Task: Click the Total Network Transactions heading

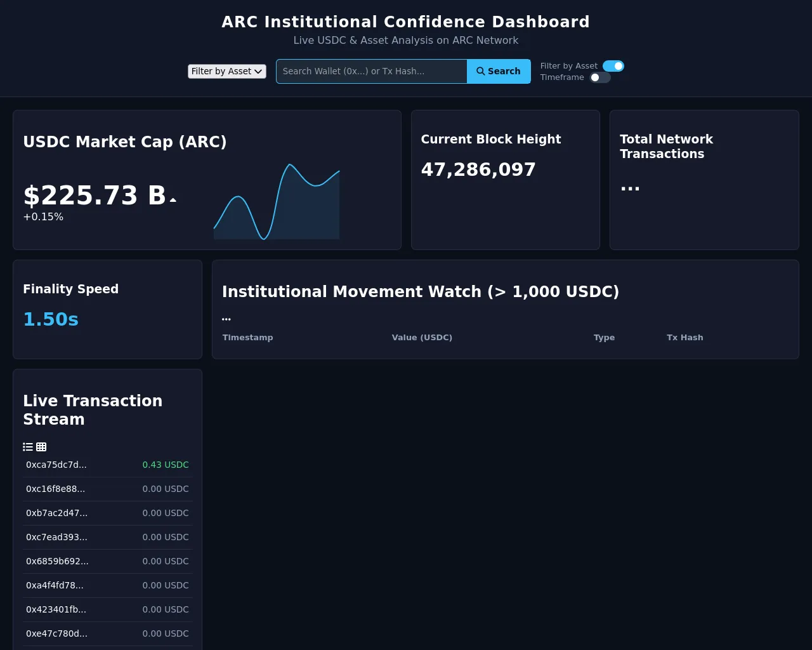Action: 666,147
